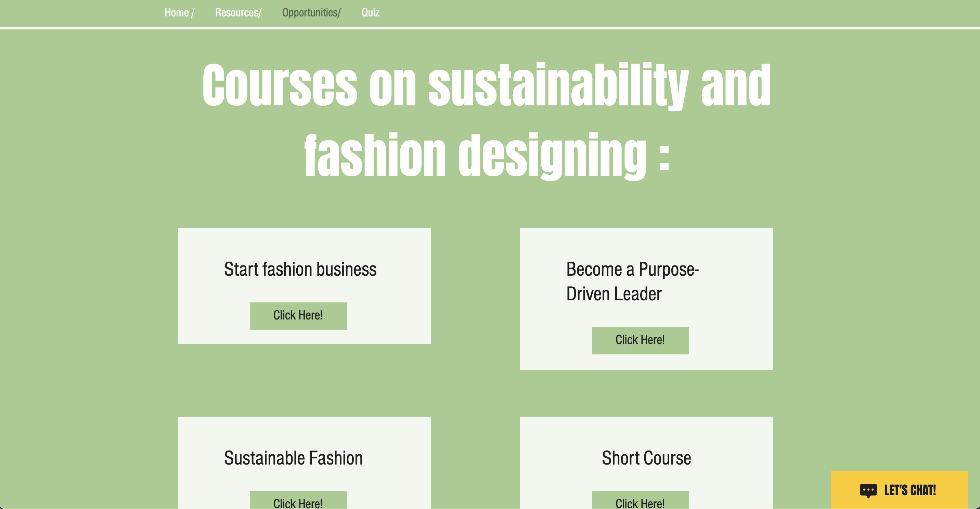The image size is (980, 509).
Task: Open the Resources navigation link
Action: (238, 13)
